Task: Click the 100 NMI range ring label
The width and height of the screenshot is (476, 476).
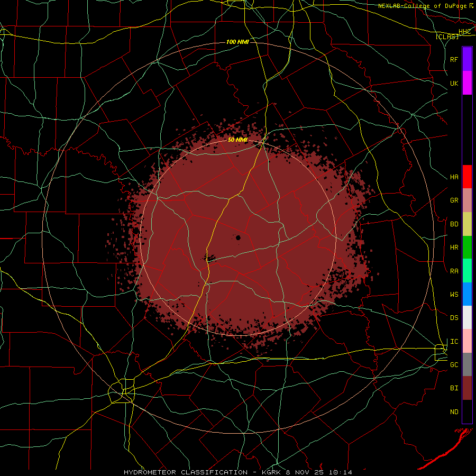Action: point(237,42)
